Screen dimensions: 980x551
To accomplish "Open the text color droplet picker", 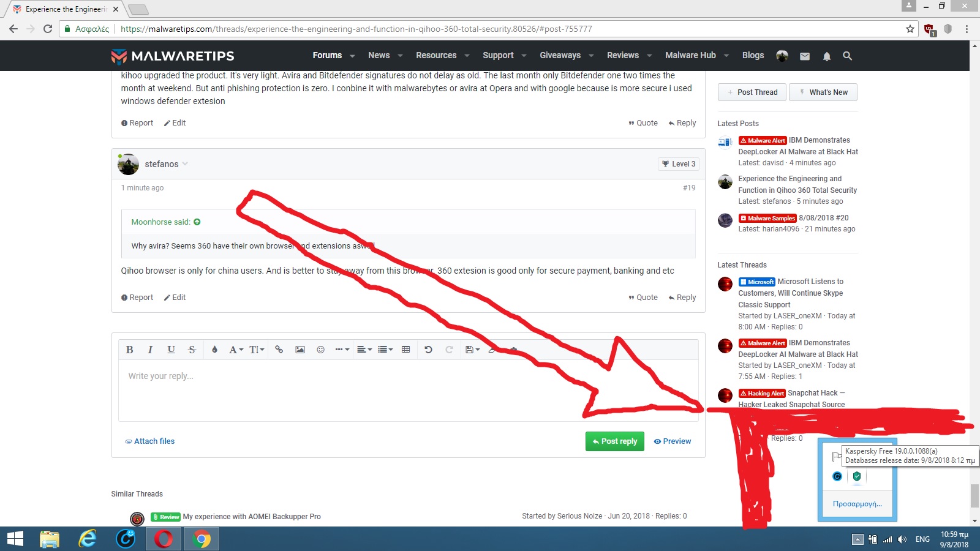I will coord(214,350).
